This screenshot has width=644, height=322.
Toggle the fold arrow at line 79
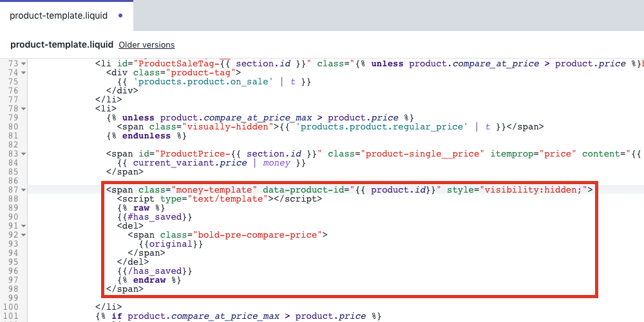tap(24, 118)
